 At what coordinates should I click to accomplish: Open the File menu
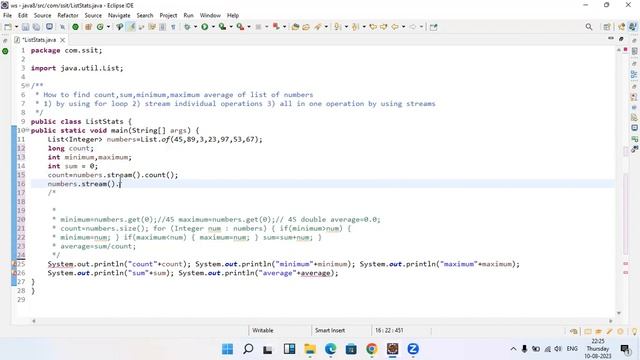7,16
